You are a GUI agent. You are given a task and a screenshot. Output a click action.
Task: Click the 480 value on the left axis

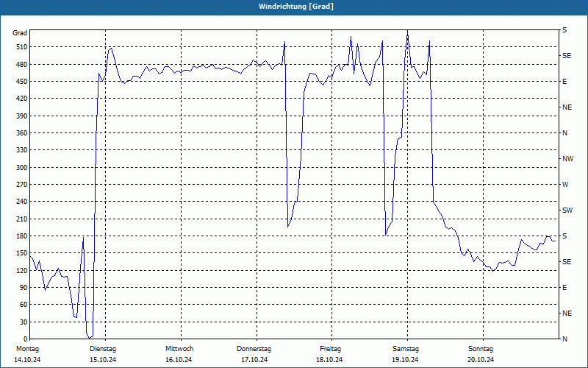click(21, 64)
